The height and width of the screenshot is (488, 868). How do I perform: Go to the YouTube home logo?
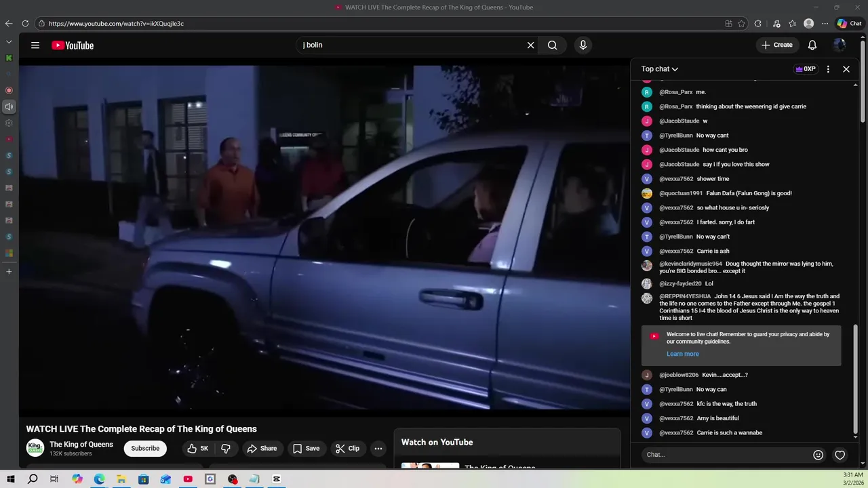[73, 45]
